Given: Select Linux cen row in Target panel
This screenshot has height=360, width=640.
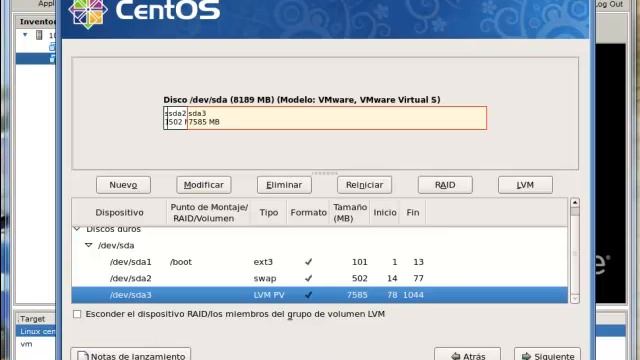Looking at the screenshot, I should [x=36, y=331].
